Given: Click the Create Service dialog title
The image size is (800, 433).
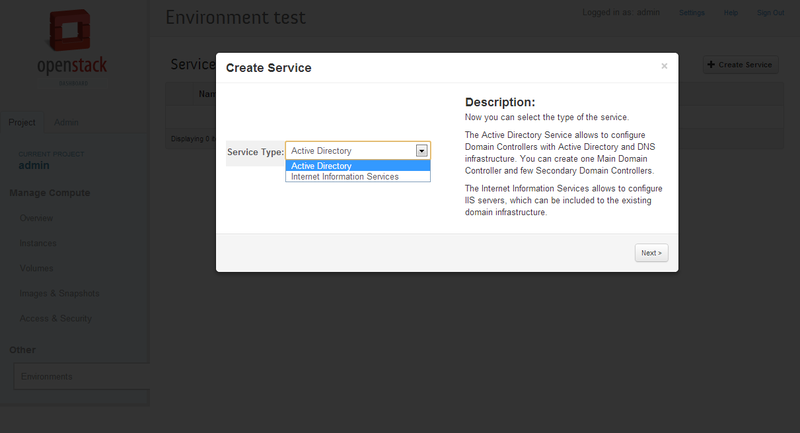Looking at the screenshot, I should coord(268,68).
